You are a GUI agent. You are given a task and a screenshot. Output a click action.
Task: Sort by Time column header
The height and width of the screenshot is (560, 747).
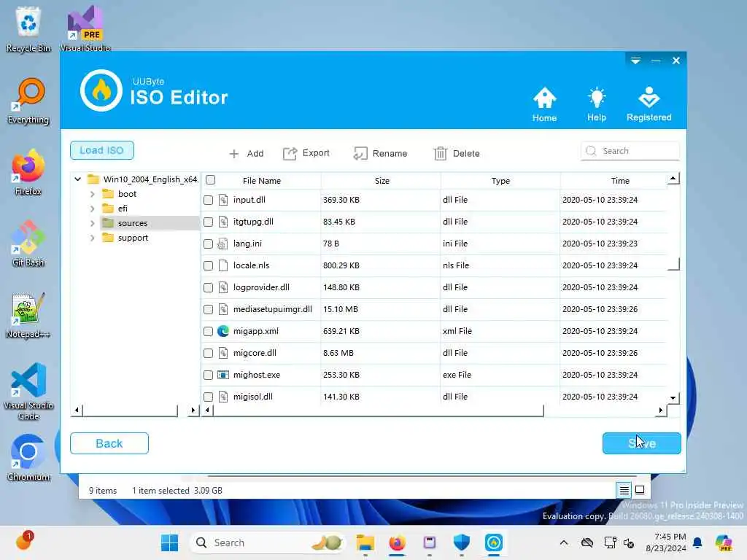click(620, 181)
